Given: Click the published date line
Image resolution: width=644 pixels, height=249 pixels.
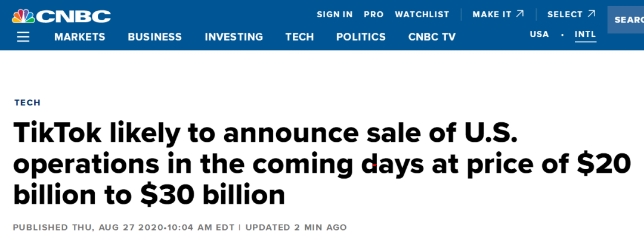Looking at the screenshot, I should (180, 227).
